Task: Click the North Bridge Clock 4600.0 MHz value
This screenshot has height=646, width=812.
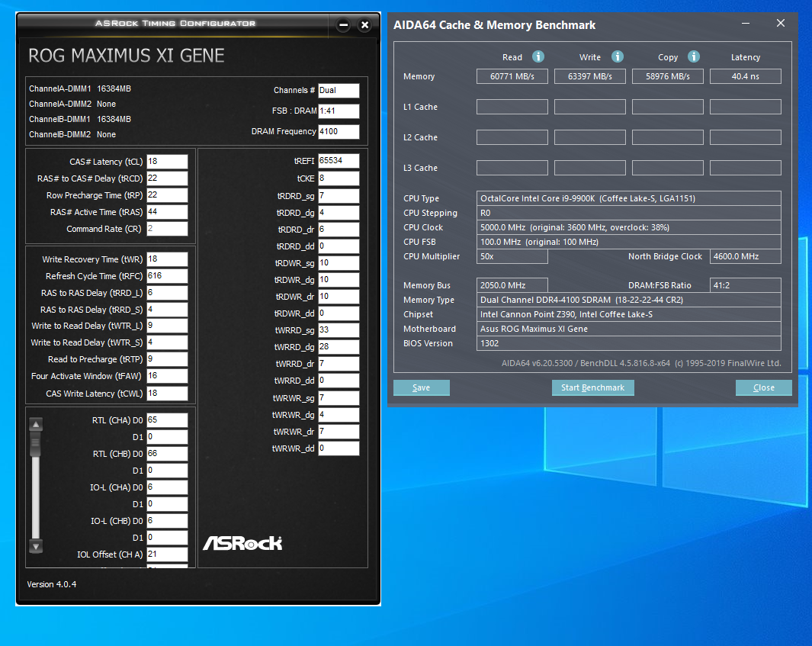Action: (745, 256)
